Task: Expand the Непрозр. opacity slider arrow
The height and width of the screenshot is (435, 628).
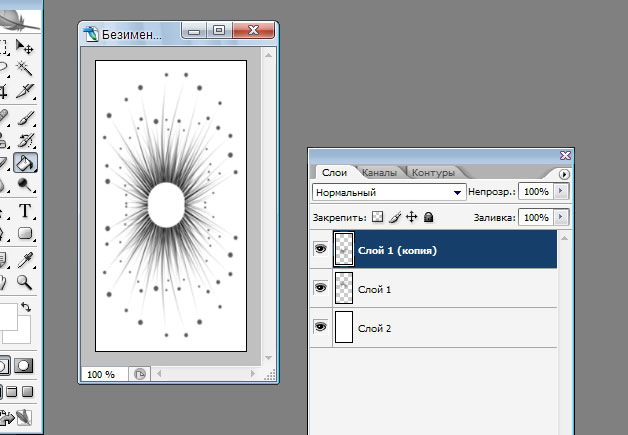Action: pyautogui.click(x=560, y=190)
